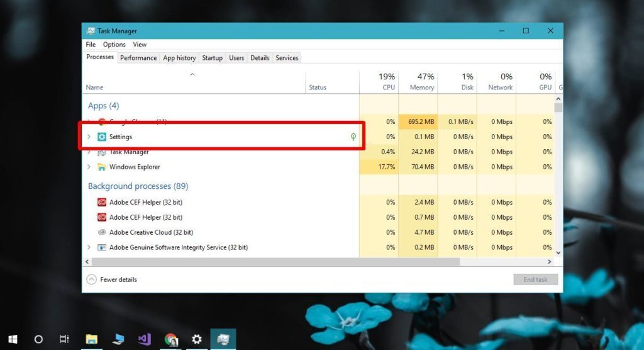This screenshot has width=644, height=350.
Task: Open Chrome from the taskbar
Action: [x=171, y=339]
